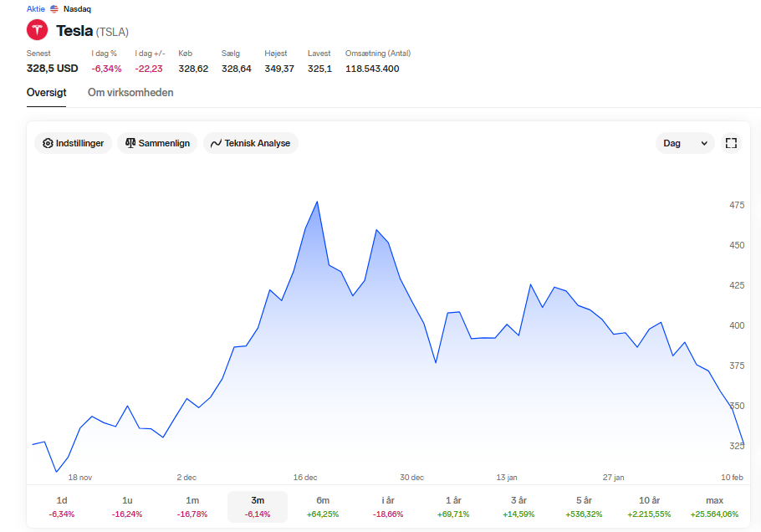The height and width of the screenshot is (532, 761).
Task: Click the 16 dec date label on the axis
Action: pyautogui.click(x=305, y=477)
